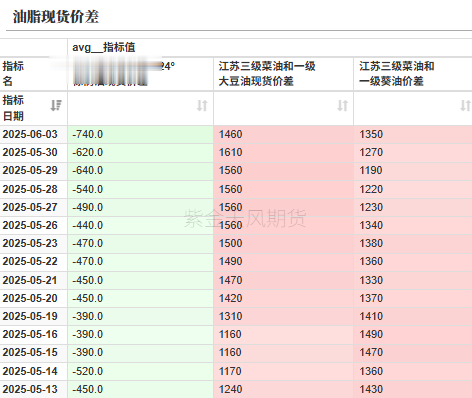Click the -620.0 value cell
The width and height of the screenshot is (472, 398).
(x=140, y=152)
